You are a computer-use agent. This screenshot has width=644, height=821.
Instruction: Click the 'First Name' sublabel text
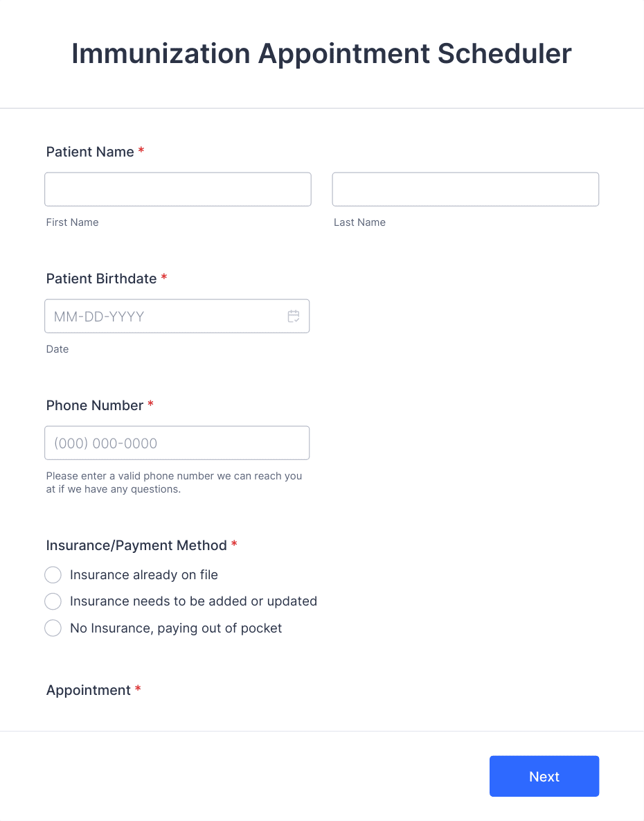point(72,222)
